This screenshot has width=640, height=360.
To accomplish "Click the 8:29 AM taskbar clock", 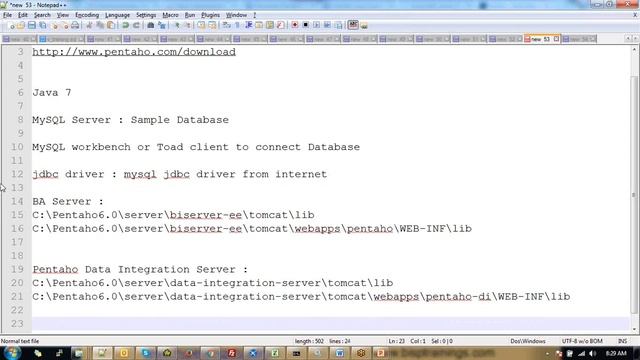I will coord(616,353).
